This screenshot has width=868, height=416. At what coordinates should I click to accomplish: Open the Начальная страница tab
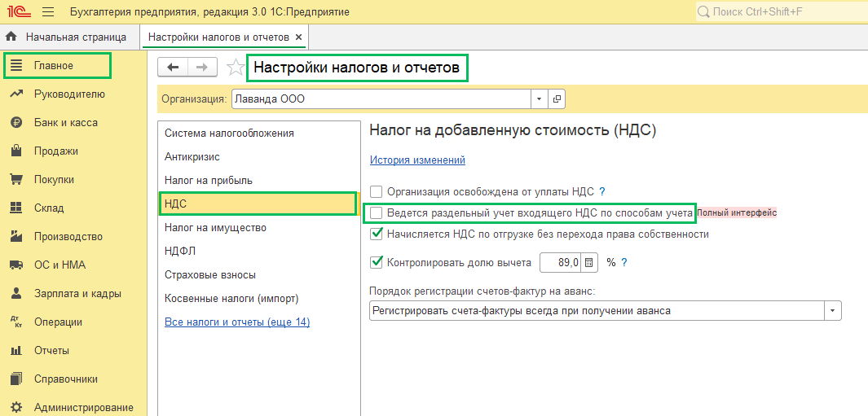pos(70,37)
